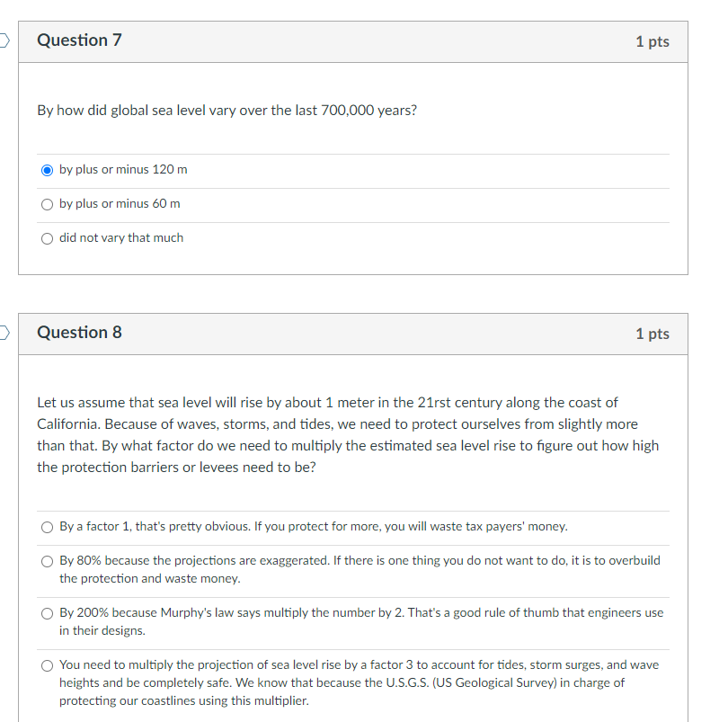728x722 pixels.
Task: Click the 'Murphy's law says multiply' answer text
Action: tap(235, 613)
